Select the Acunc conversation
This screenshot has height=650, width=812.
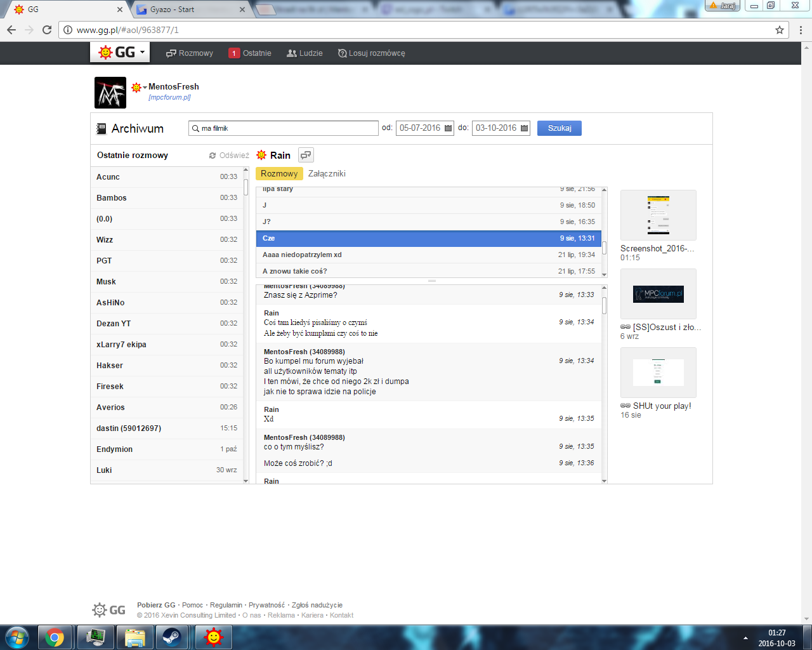(x=167, y=177)
